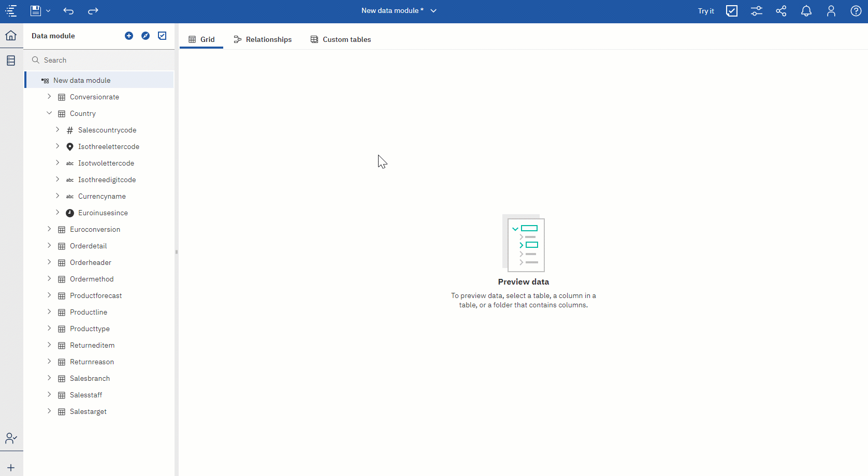Expand the Salestarget table
This screenshot has width=868, height=476.
pyautogui.click(x=49, y=411)
